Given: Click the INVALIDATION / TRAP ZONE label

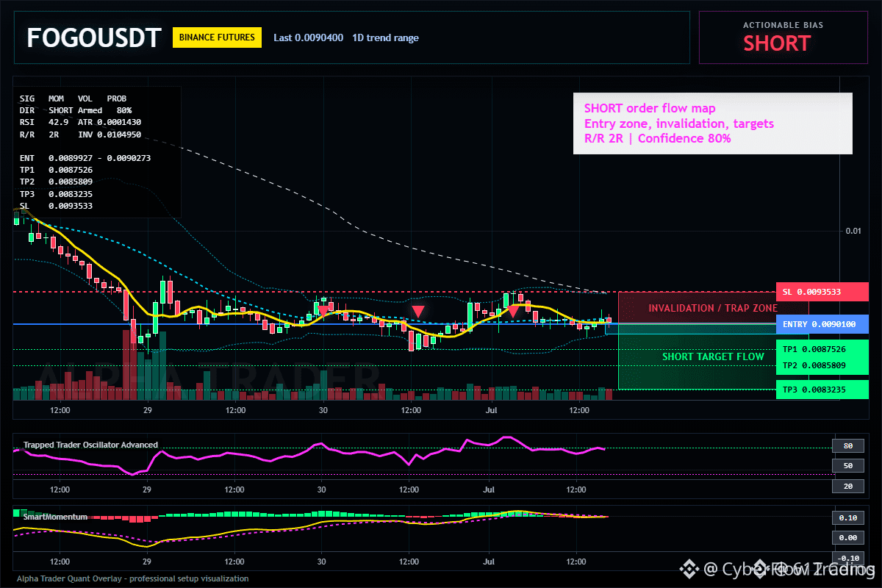Looking at the screenshot, I should [x=713, y=308].
